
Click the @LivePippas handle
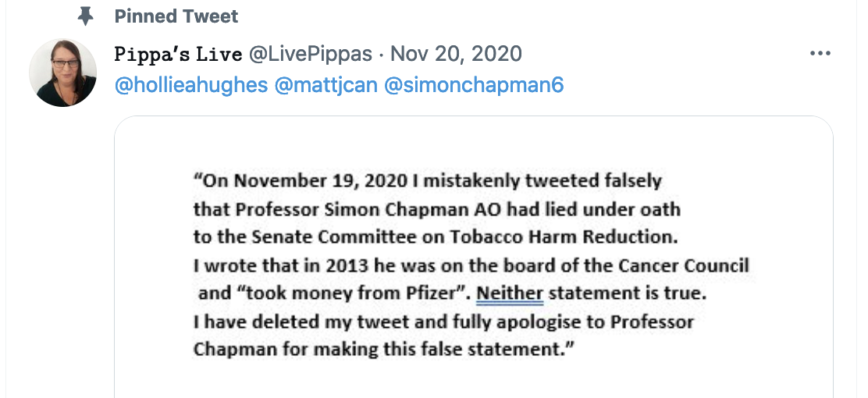[x=312, y=54]
